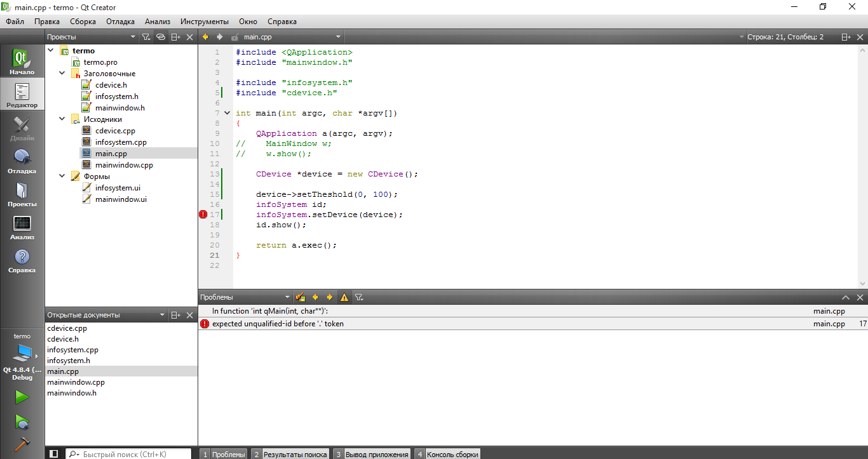Open the Инструменты menu
868x459 pixels.
point(205,22)
